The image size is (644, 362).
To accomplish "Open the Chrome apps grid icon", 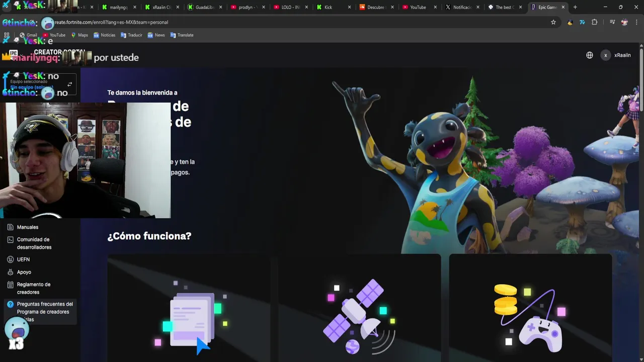I will pyautogui.click(x=7, y=35).
